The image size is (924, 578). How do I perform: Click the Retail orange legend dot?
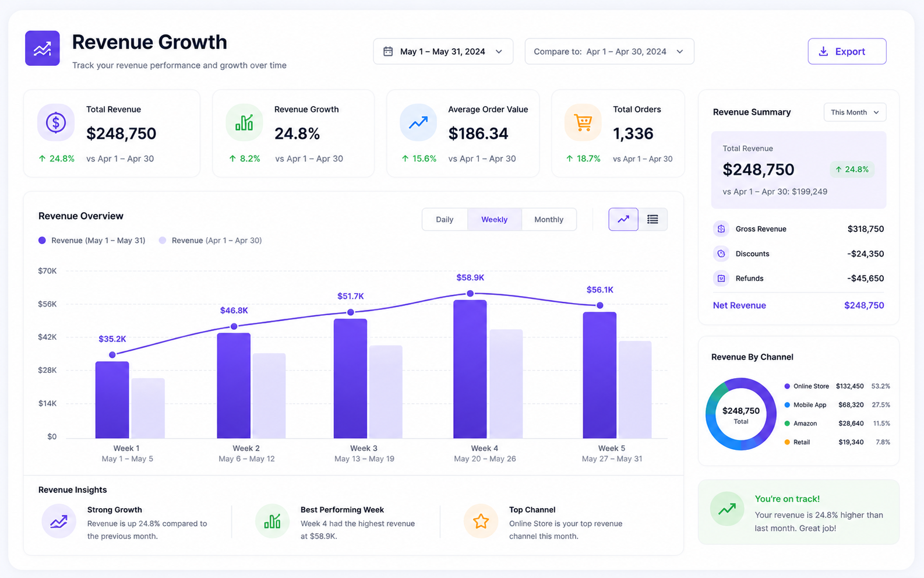[x=787, y=442]
